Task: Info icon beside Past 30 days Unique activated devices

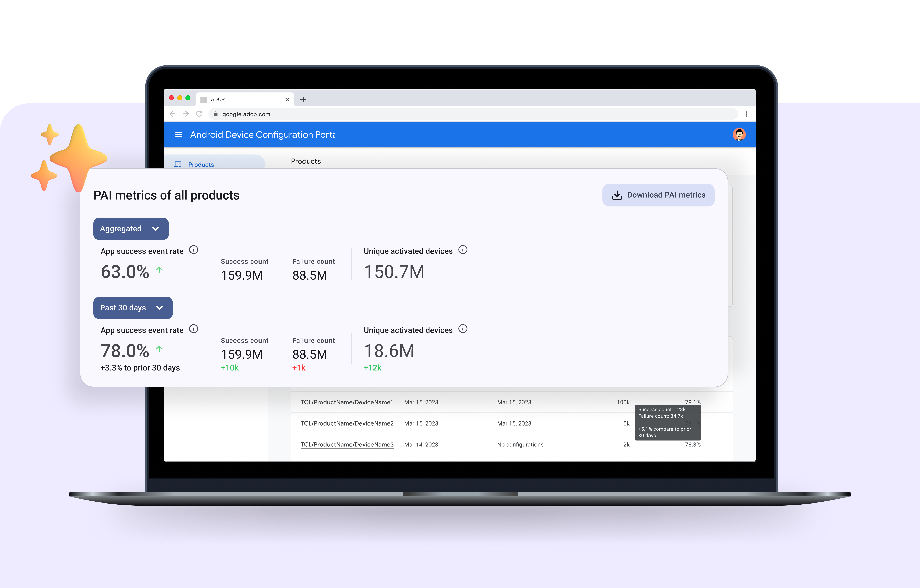Action: pyautogui.click(x=463, y=329)
